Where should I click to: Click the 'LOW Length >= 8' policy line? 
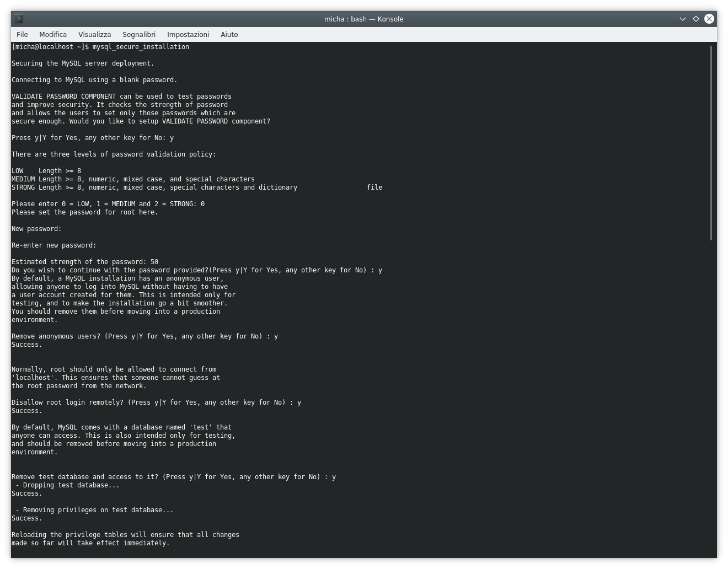(46, 171)
